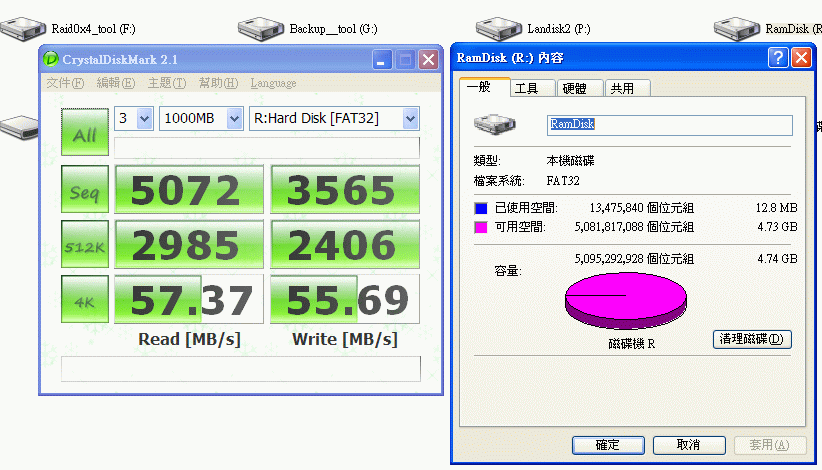This screenshot has height=470, width=822.
Task: Click the RamDisk volume name field
Action: tap(669, 125)
